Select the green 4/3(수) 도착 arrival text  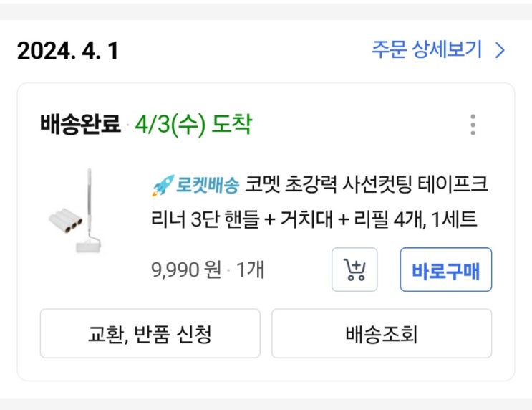click(193, 125)
